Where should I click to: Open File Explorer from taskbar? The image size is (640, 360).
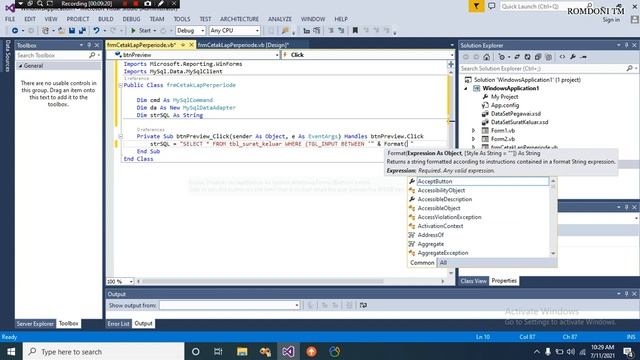[x=242, y=351]
